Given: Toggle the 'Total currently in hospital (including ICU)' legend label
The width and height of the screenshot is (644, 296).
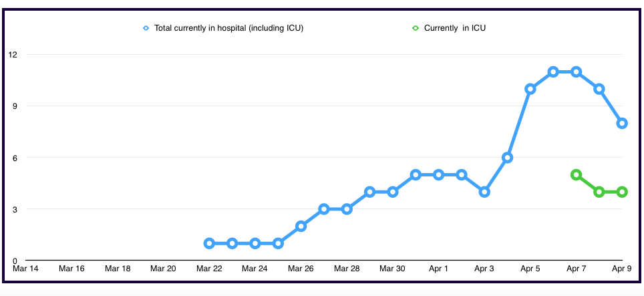Looking at the screenshot, I should coord(228,28).
